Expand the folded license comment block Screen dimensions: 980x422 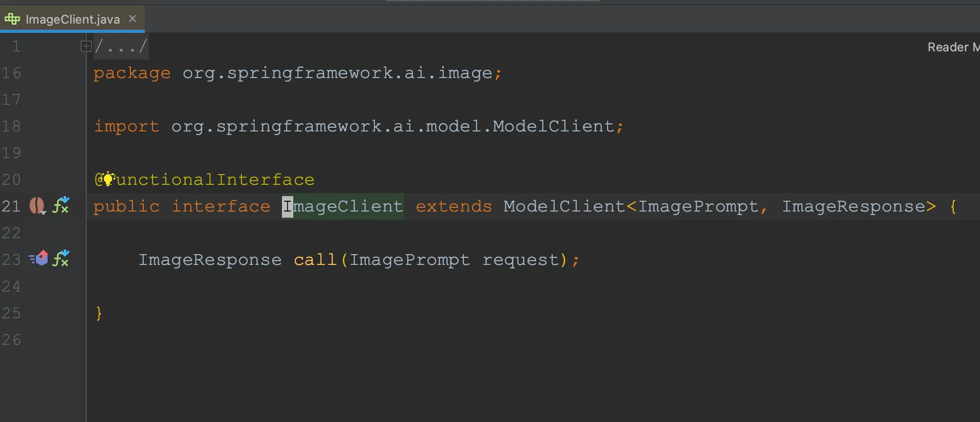(x=86, y=46)
